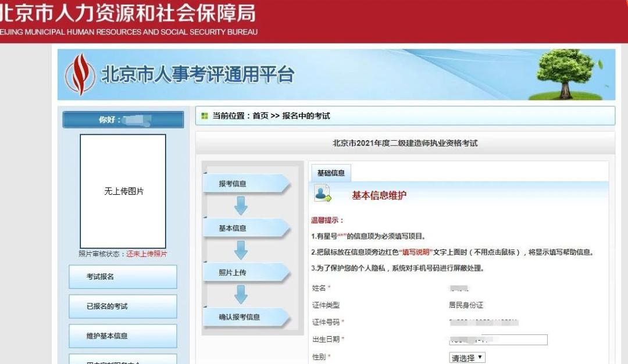Click the arrow between 基本信息 and 照片上传
The image size is (628, 364).
(240, 249)
